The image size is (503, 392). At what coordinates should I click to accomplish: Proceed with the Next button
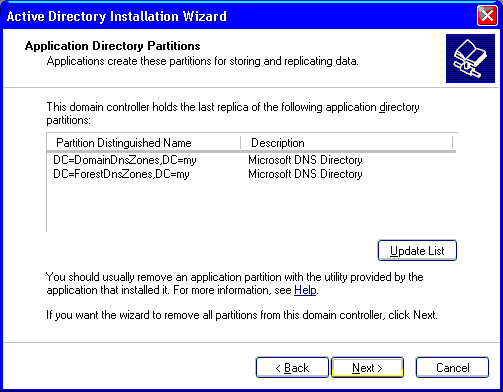pyautogui.click(x=367, y=367)
